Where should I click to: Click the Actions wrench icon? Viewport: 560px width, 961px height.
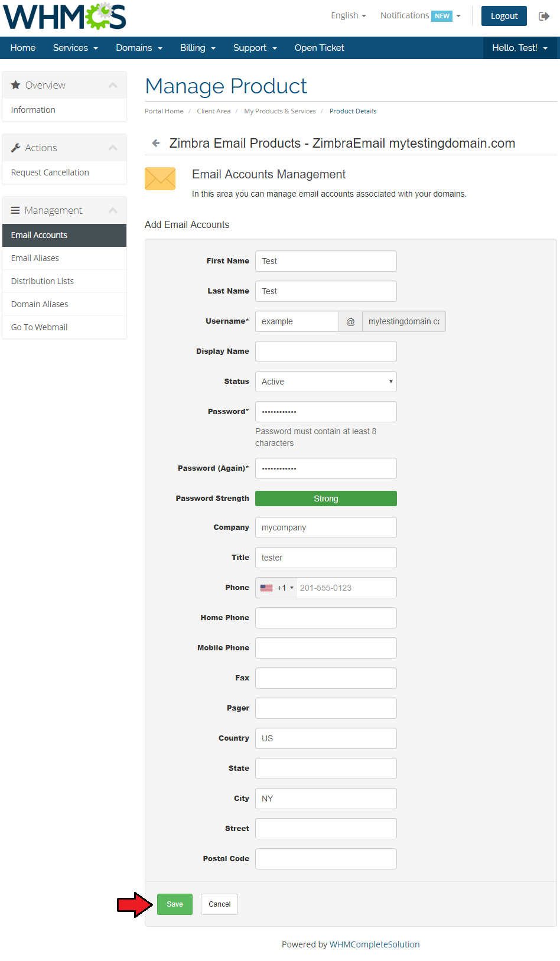[x=16, y=148]
